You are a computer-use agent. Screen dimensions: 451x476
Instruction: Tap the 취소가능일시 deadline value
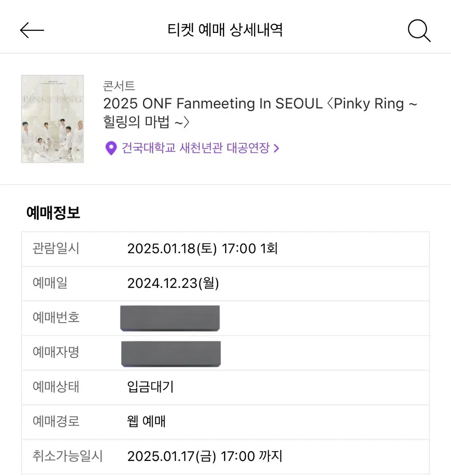click(205, 456)
